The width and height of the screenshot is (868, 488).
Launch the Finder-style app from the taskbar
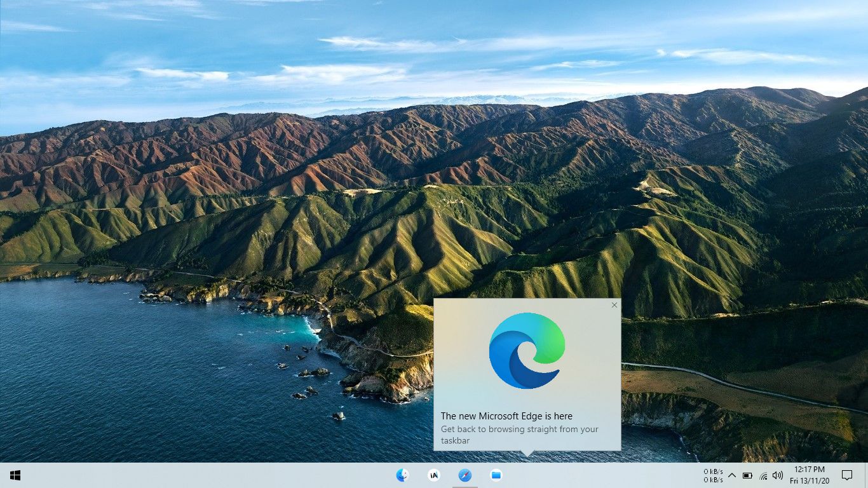(402, 475)
